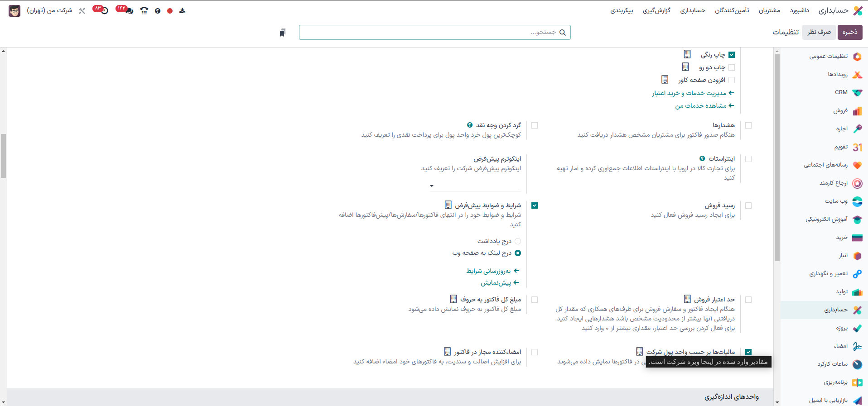The image size is (868, 406).
Task: Enable the گرد کردن وجه نقد checkbox
Action: pyautogui.click(x=535, y=125)
